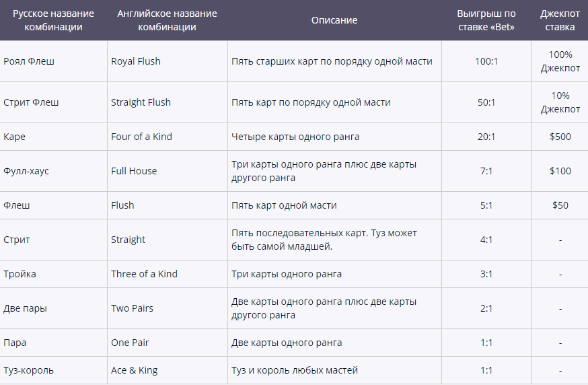The image size is (588, 385).
Task: Click the '100% Джекпот' cell
Action: [x=560, y=61]
